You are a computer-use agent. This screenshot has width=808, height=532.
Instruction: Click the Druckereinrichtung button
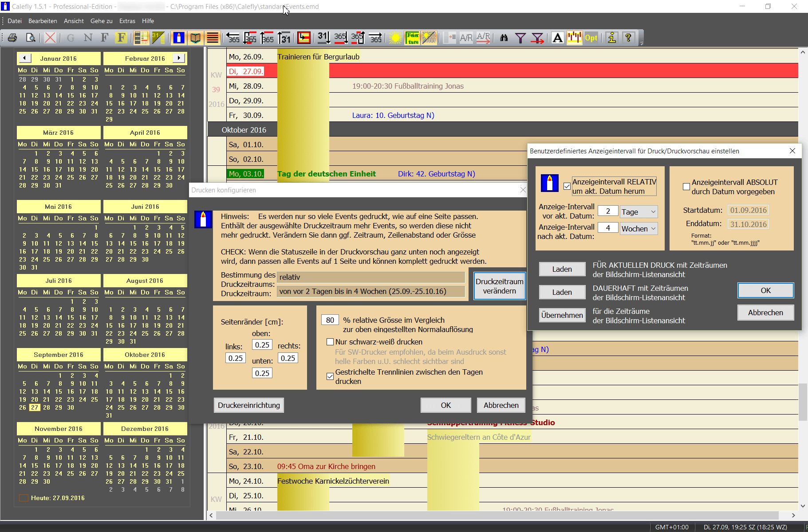249,405
